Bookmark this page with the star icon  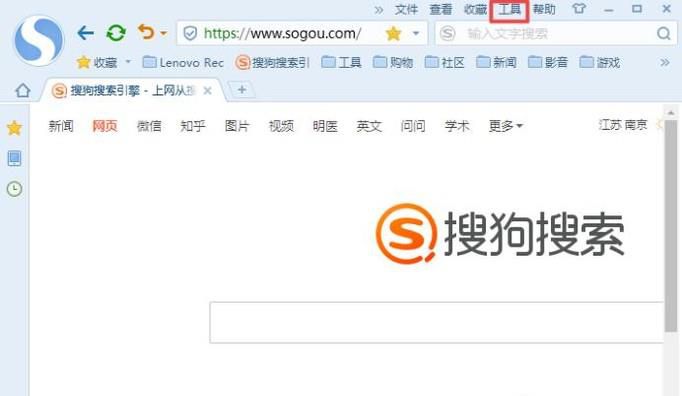[393, 34]
